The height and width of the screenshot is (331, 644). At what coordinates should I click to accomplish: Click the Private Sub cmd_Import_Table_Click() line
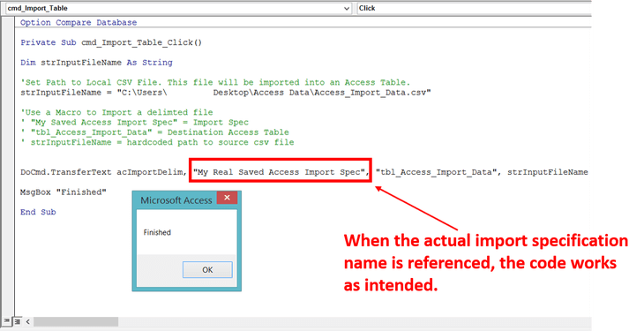click(x=111, y=42)
